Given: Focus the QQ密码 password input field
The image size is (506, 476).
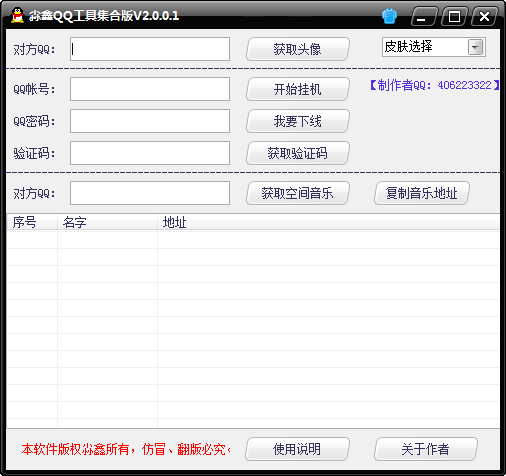Looking at the screenshot, I should (150, 121).
